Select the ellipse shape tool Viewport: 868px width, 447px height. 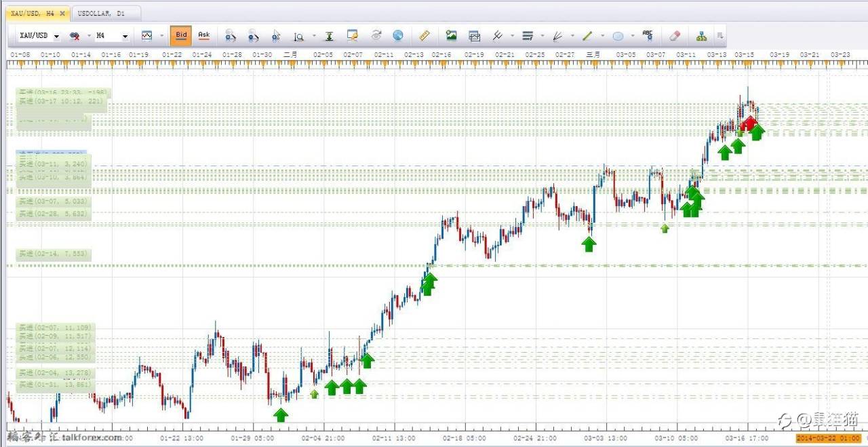[x=618, y=35]
